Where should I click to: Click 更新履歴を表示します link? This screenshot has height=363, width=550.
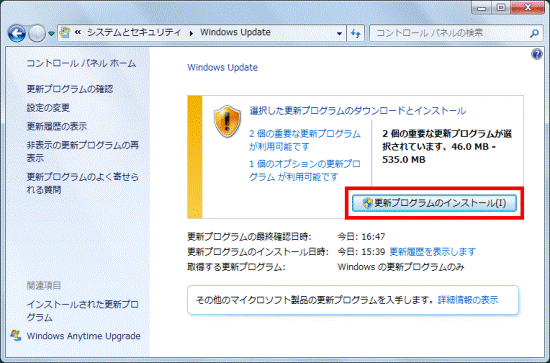tap(432, 252)
